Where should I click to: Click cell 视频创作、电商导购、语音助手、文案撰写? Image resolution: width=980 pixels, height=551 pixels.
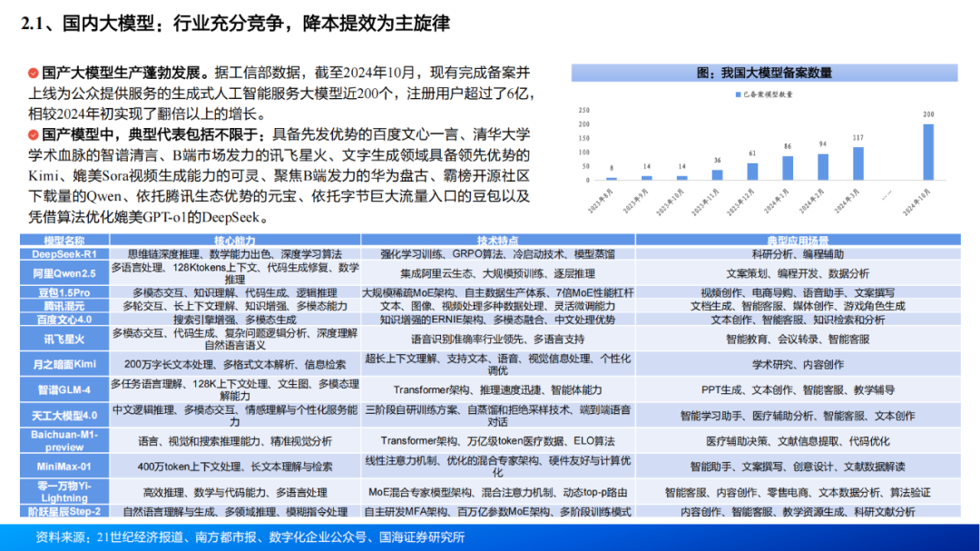point(799,292)
